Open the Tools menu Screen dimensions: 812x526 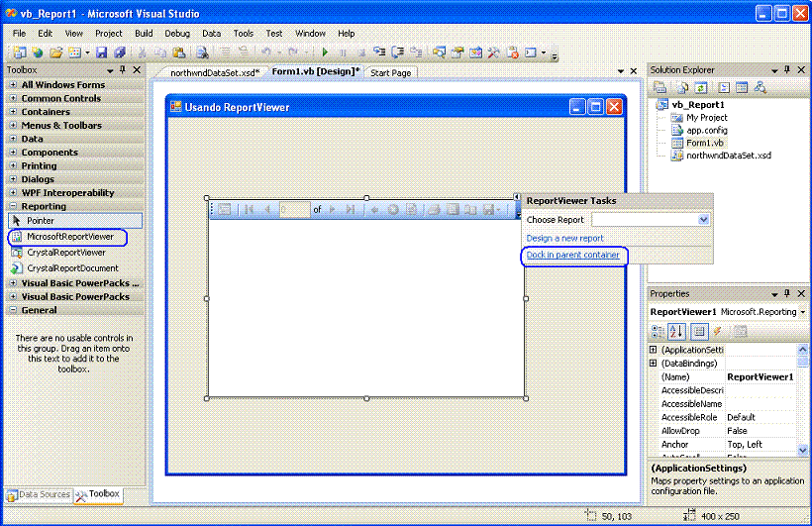tap(243, 33)
